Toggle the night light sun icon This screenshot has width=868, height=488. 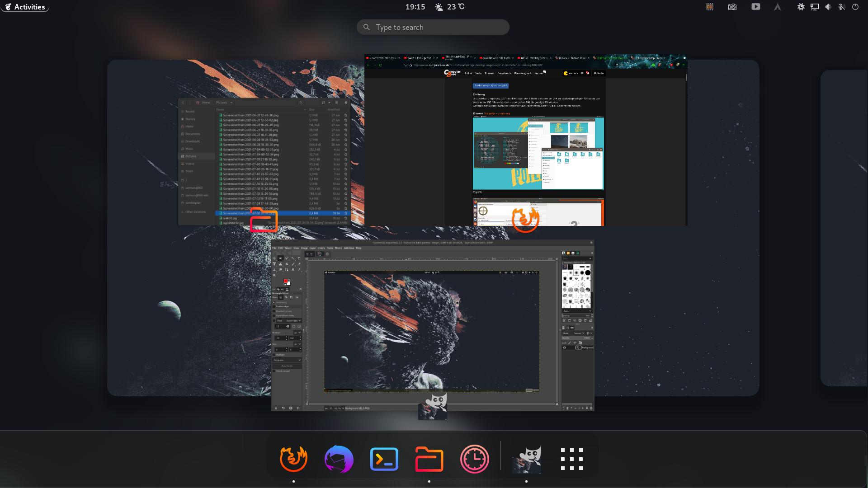801,7
